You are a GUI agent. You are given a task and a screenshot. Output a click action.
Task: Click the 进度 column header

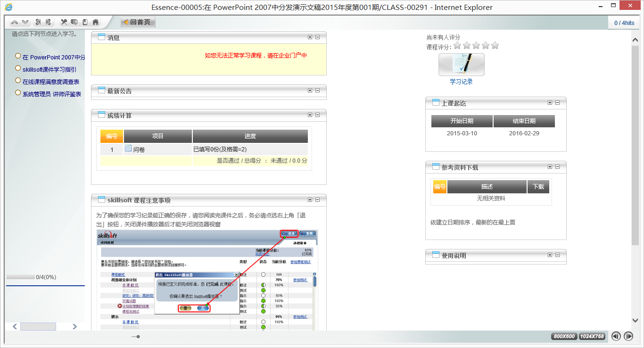[250, 136]
